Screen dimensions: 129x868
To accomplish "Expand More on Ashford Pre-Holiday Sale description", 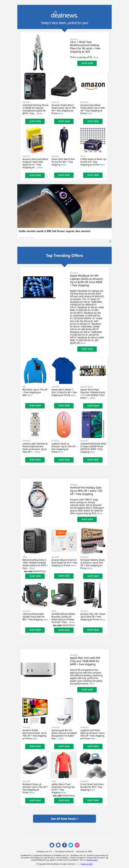I will click(100, 513).
